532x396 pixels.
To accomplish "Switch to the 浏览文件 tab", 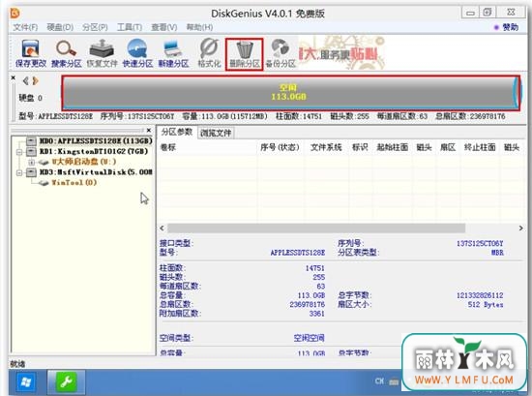I will click(x=216, y=133).
